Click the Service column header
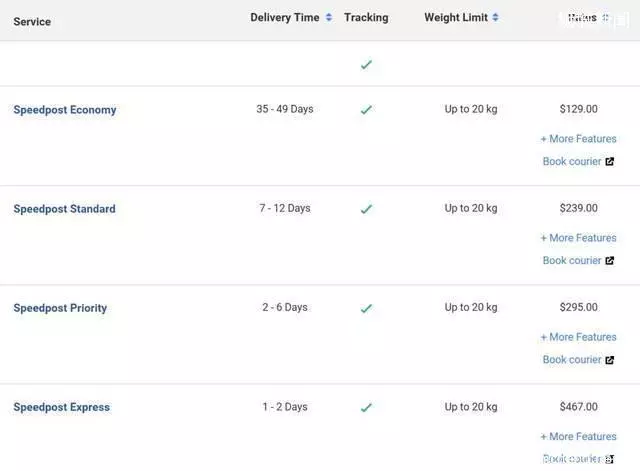The height and width of the screenshot is (471, 640). pyautogui.click(x=32, y=22)
